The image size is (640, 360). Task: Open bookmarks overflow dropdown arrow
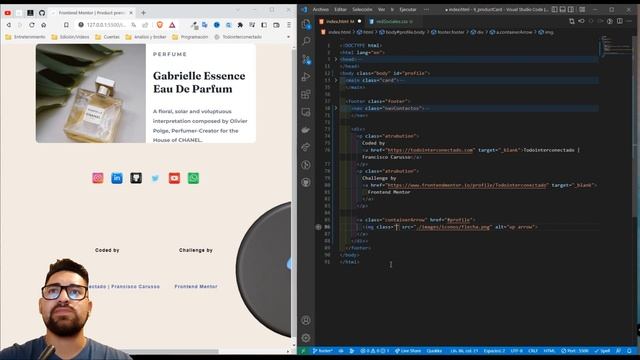click(x=288, y=37)
